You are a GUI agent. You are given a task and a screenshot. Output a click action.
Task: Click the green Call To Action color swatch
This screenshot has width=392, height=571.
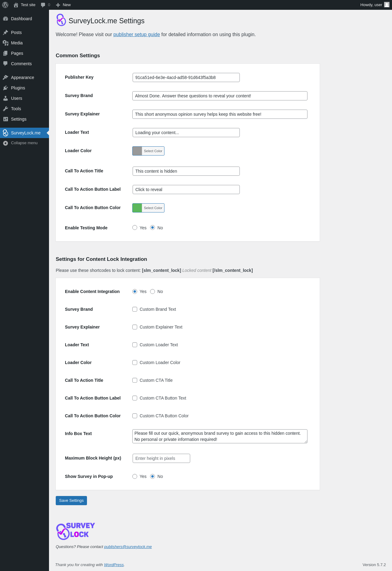tap(137, 208)
